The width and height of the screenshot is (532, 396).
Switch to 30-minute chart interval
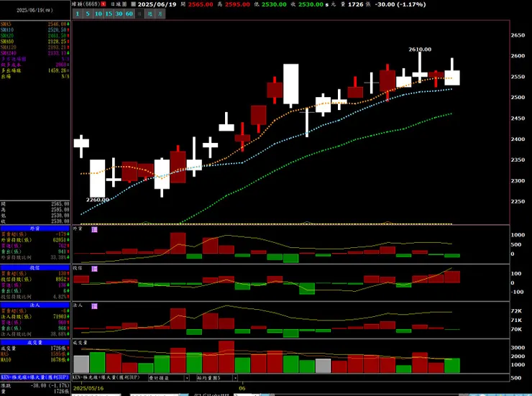[119, 14]
